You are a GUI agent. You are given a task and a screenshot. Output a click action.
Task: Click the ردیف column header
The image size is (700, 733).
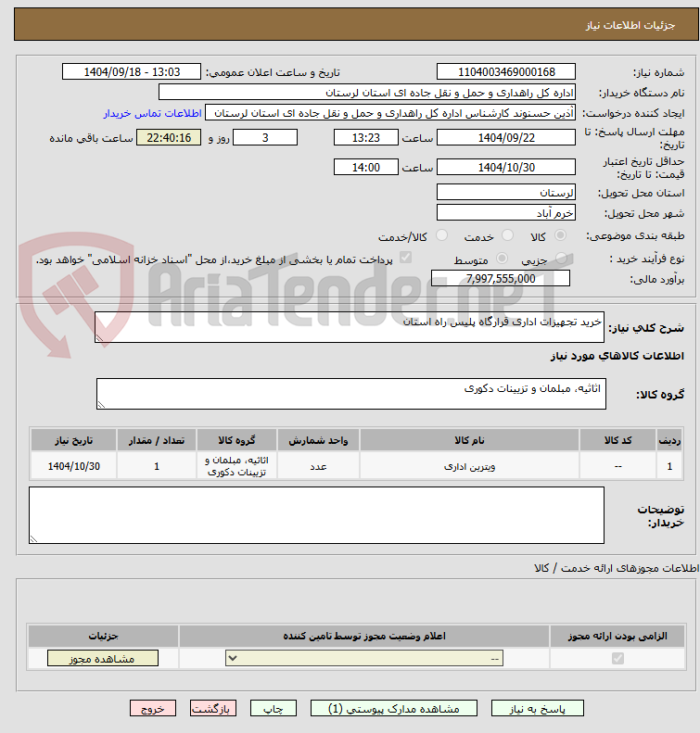click(x=669, y=440)
